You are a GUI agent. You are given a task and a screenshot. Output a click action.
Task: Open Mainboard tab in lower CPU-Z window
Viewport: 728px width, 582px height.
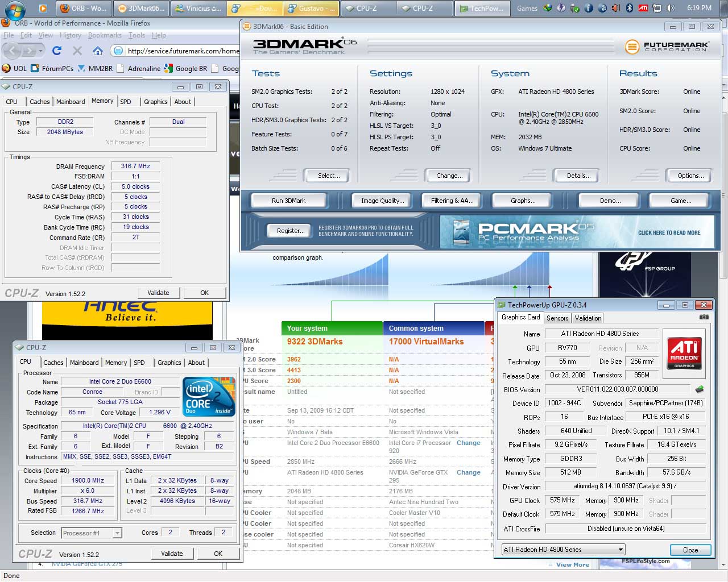(84, 363)
